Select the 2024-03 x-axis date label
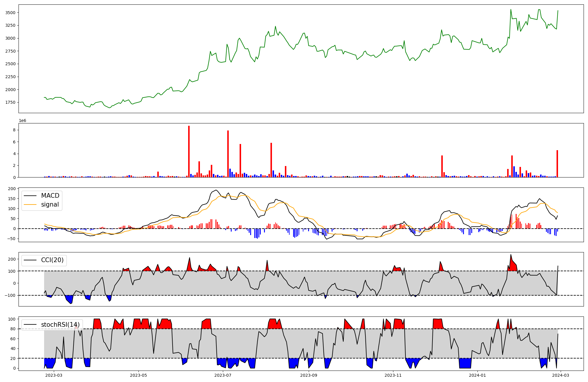The width and height of the screenshot is (588, 382). click(x=561, y=375)
